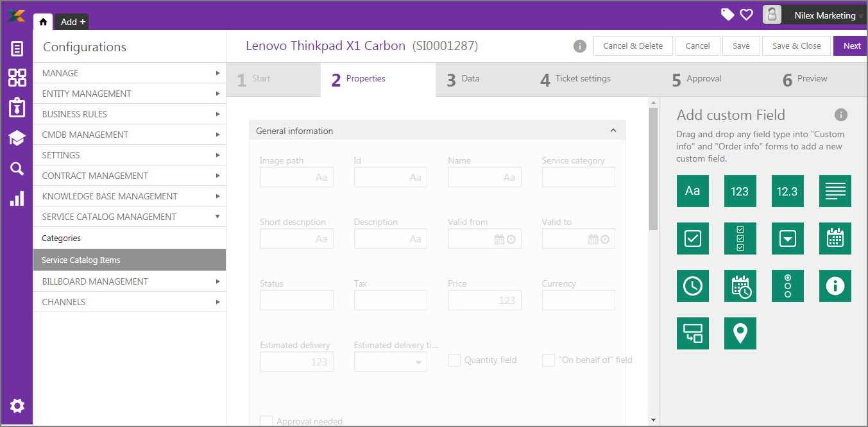
Task: Expand the BUSINESS RULES section
Action: click(130, 114)
